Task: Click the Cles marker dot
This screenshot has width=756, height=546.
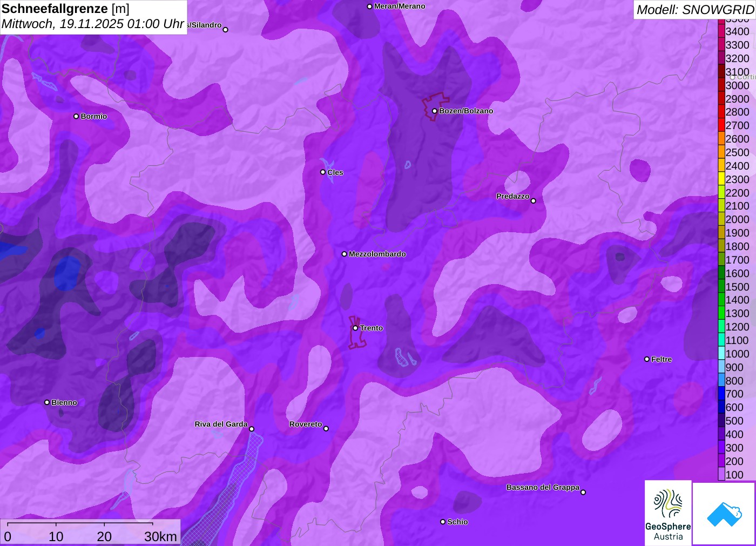Action: click(x=323, y=172)
